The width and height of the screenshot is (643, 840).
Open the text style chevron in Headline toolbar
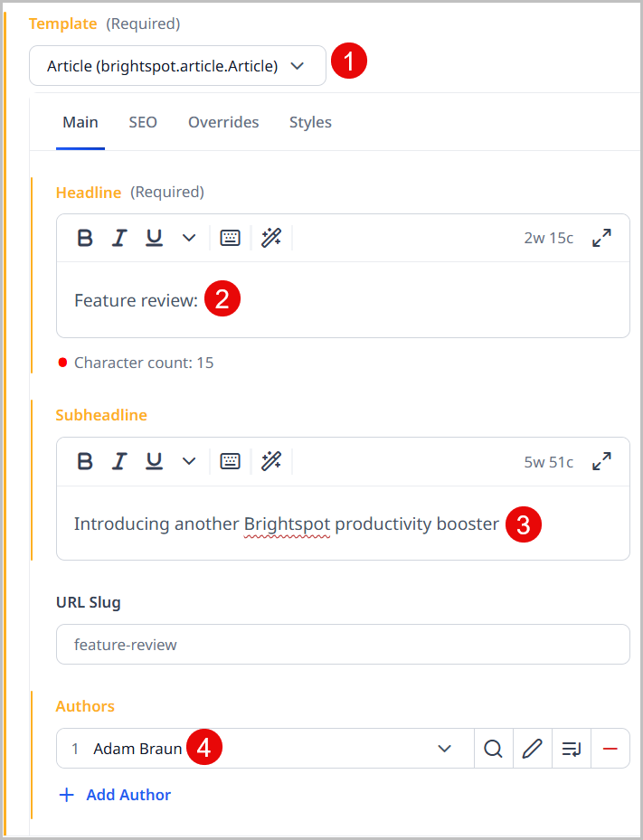(x=188, y=238)
